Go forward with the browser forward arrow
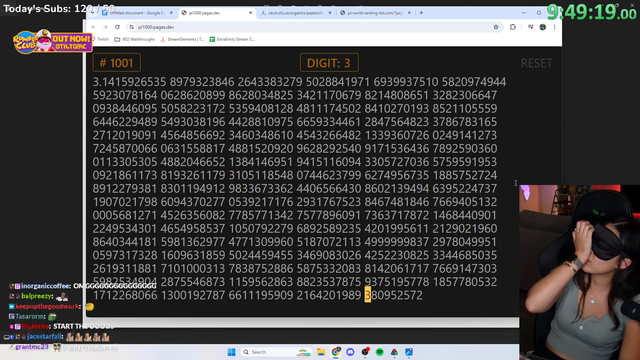This screenshot has height=360, width=640. [105, 27]
